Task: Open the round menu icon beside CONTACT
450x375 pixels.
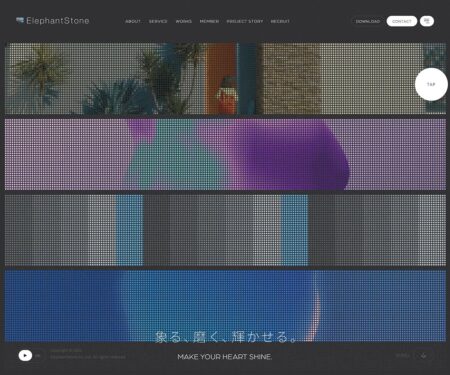Action: tap(427, 21)
